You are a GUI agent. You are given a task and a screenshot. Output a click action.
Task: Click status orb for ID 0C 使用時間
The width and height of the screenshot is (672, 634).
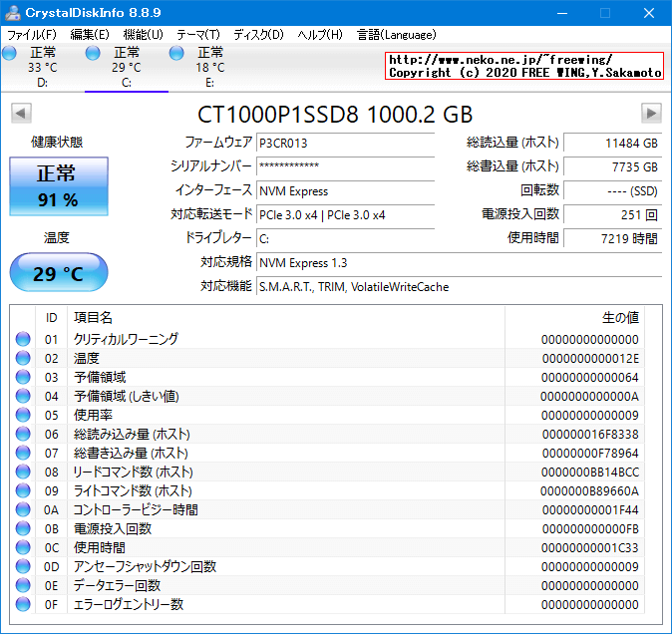pyautogui.click(x=23, y=547)
